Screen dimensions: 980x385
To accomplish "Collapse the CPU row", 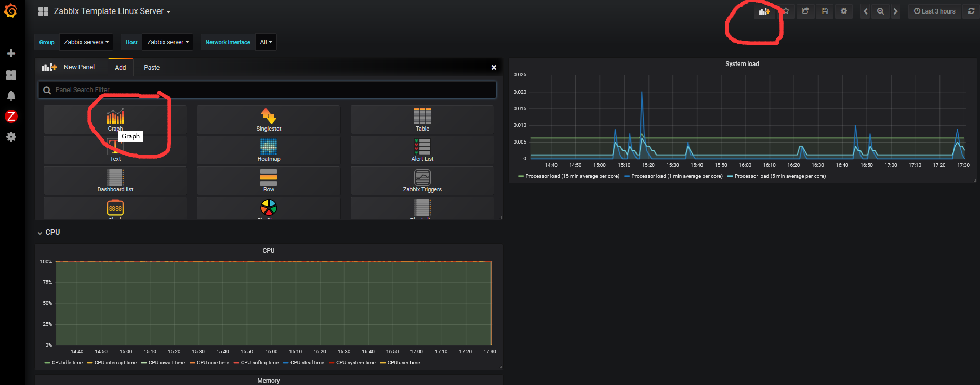I will (x=49, y=233).
